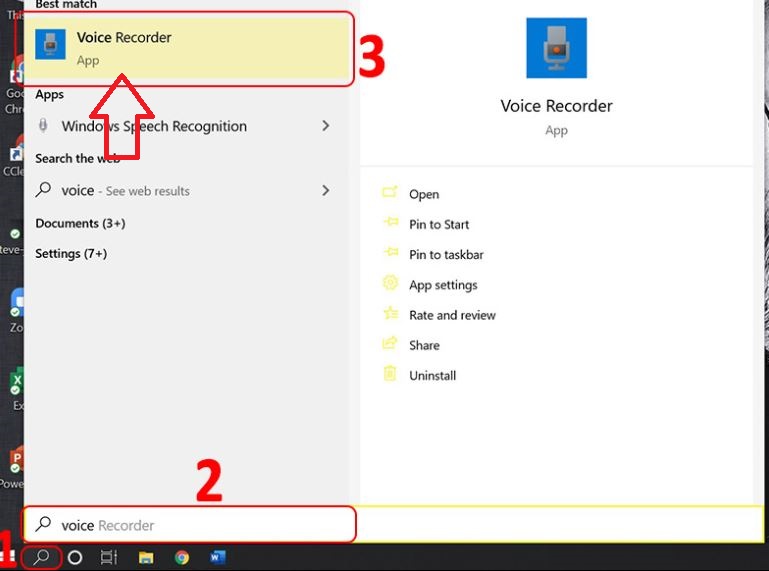Click the Open icon in actions list
The height and width of the screenshot is (571, 769).
390,192
